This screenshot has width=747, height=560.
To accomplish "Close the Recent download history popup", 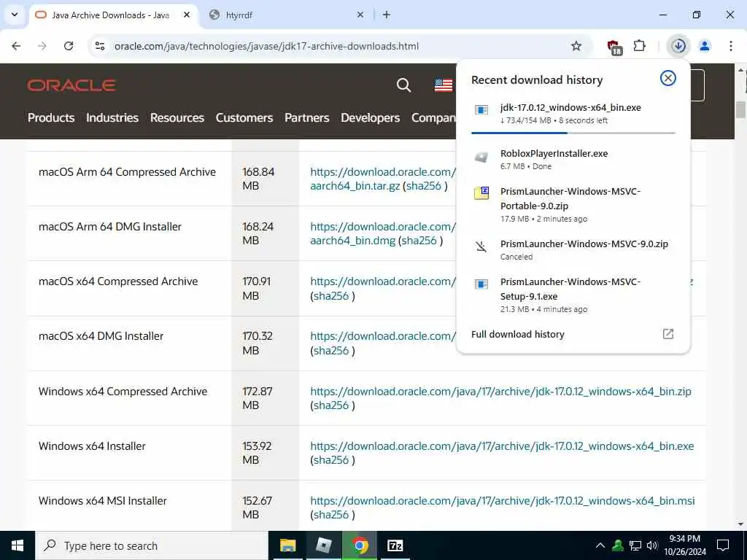I will point(668,78).
